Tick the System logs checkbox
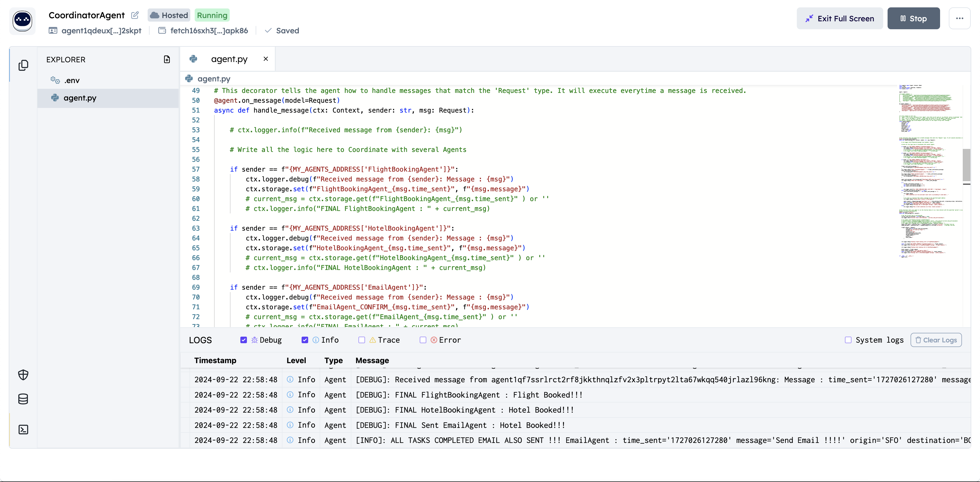This screenshot has width=980, height=482. (x=848, y=340)
